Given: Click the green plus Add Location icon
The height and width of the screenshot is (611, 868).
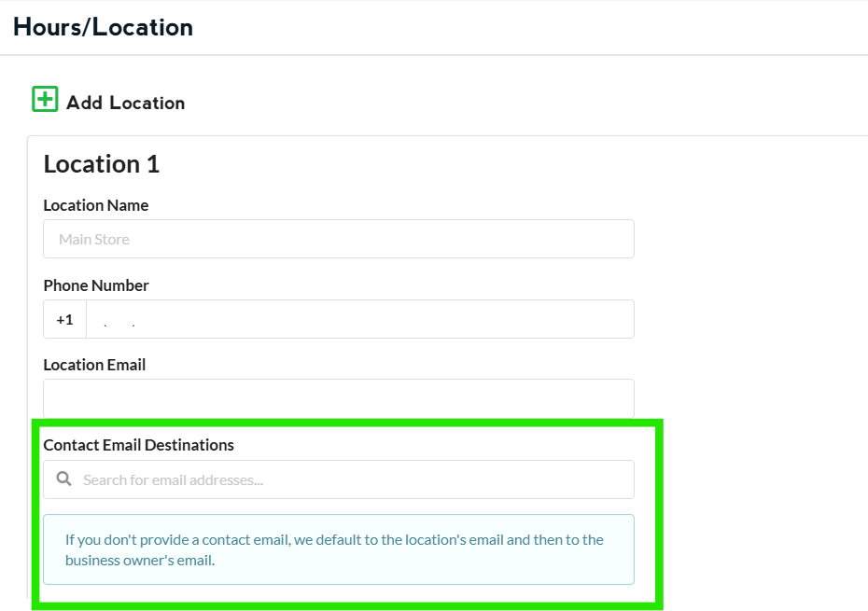Looking at the screenshot, I should (45, 99).
